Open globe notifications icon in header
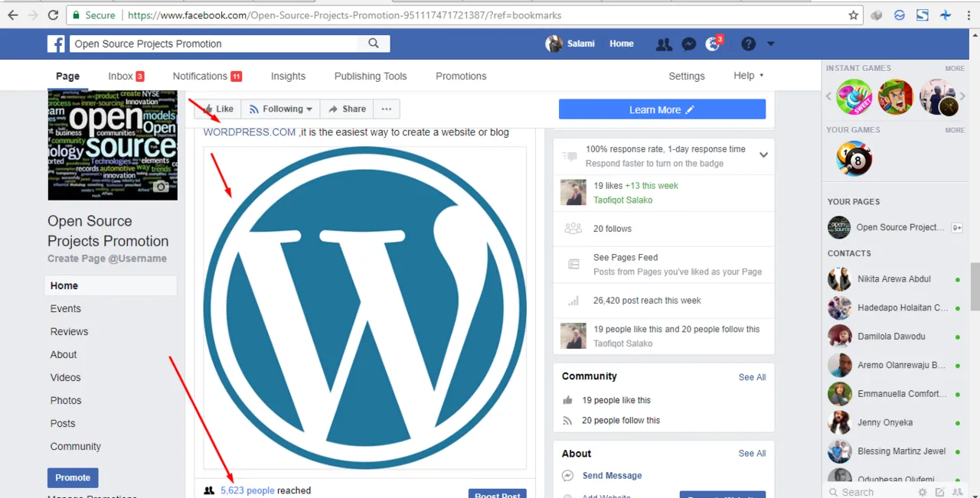Image resolution: width=980 pixels, height=498 pixels. (x=713, y=44)
